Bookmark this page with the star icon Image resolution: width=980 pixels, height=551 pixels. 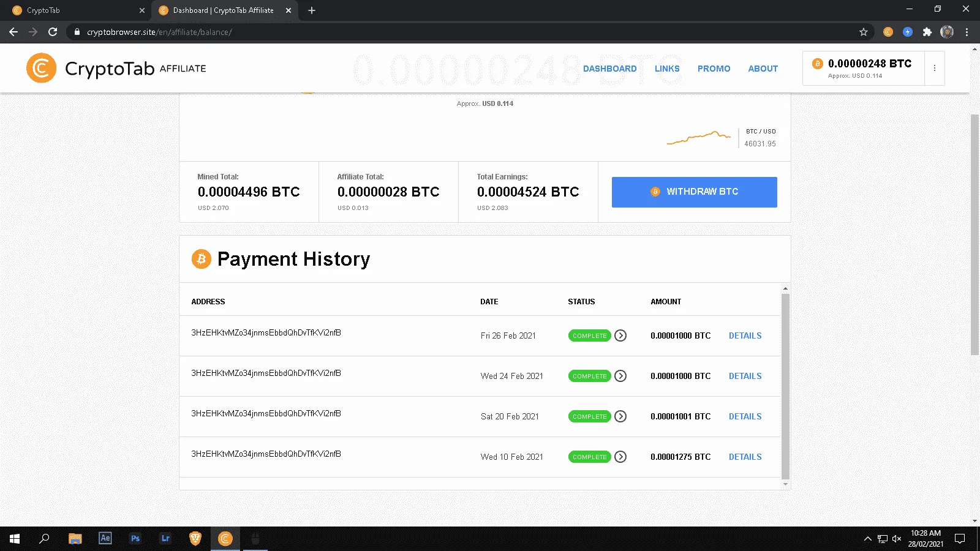click(x=864, y=32)
